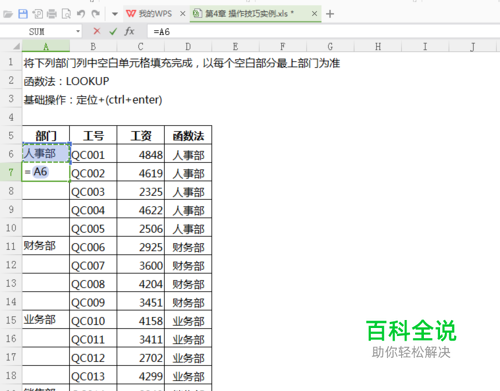Close the 我的WPS tab
Image resolution: width=500 pixels, height=391 pixels.
[x=182, y=14]
